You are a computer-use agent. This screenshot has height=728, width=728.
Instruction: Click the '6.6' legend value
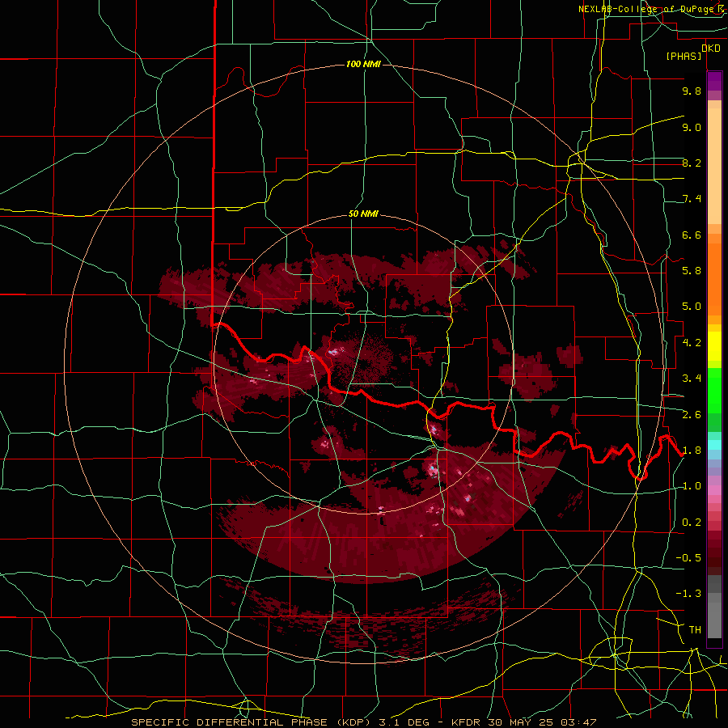coord(692,235)
